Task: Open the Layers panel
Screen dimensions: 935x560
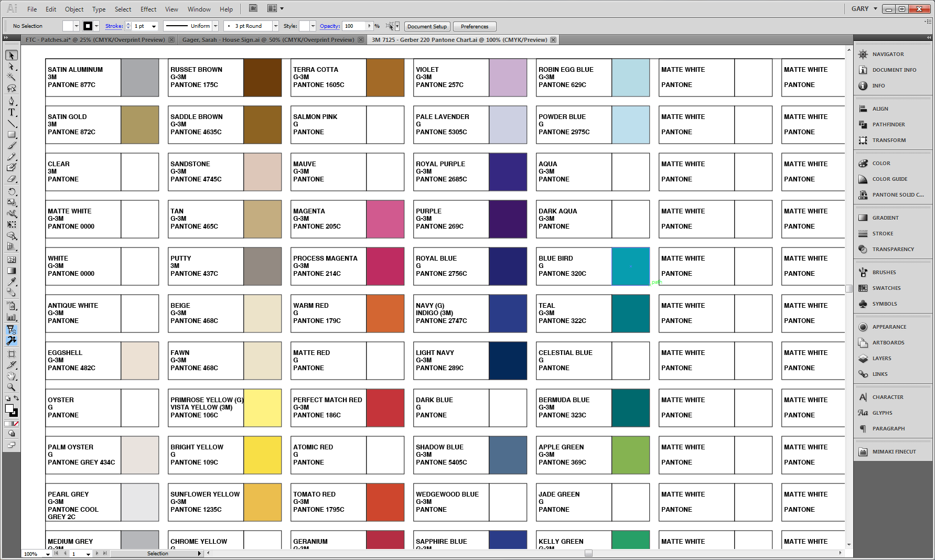Action: point(882,358)
